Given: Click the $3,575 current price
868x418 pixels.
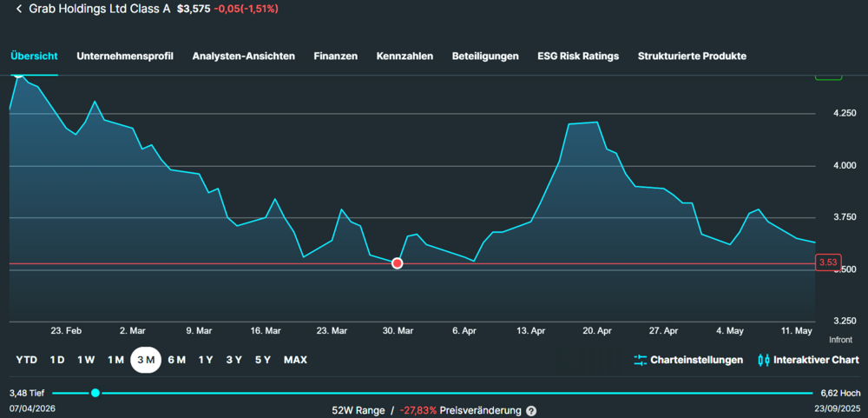Looking at the screenshot, I should tap(194, 9).
